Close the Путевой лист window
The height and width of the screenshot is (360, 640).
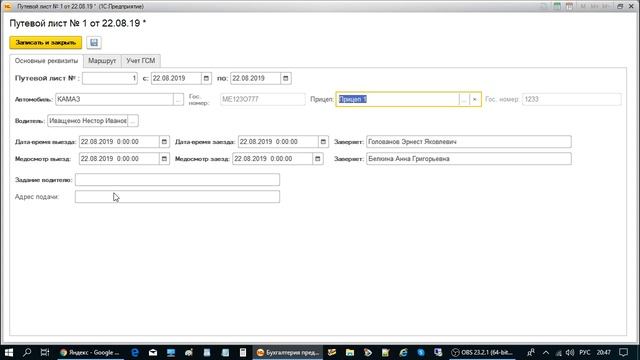tap(631, 6)
